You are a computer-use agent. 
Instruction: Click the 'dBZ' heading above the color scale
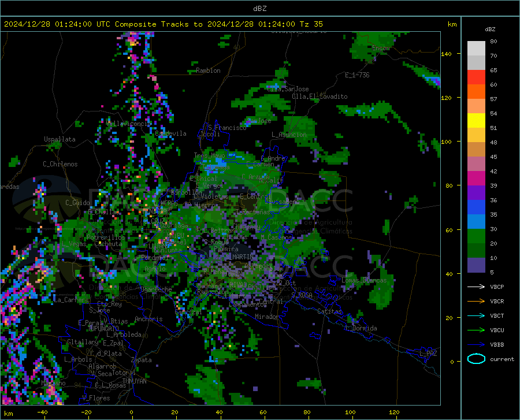pos(490,29)
